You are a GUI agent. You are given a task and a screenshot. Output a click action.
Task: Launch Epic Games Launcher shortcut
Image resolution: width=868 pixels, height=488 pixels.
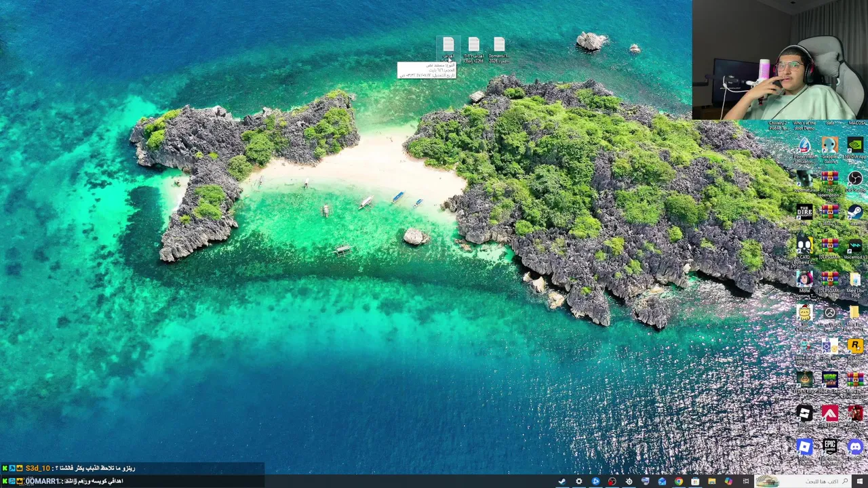830,447
